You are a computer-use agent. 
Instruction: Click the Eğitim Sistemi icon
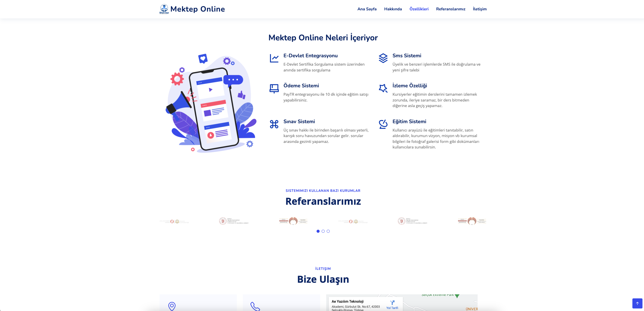pyautogui.click(x=383, y=124)
